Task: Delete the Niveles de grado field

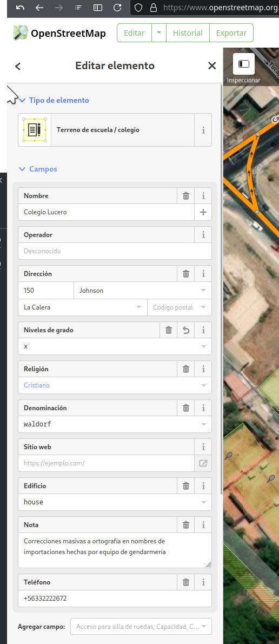Action: coord(168,330)
